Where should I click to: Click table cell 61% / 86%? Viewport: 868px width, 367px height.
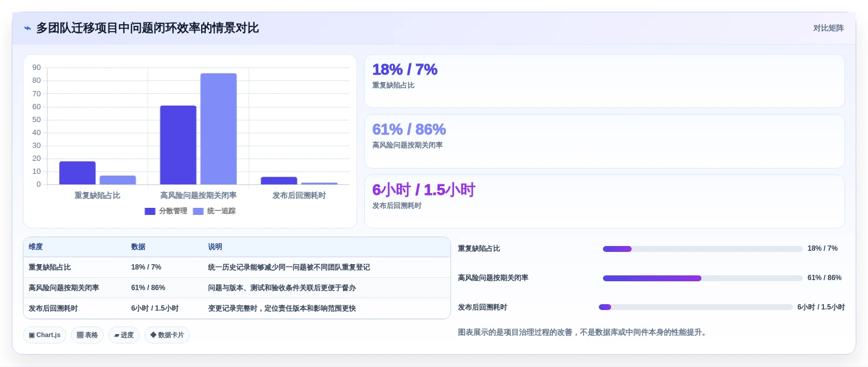coord(148,288)
